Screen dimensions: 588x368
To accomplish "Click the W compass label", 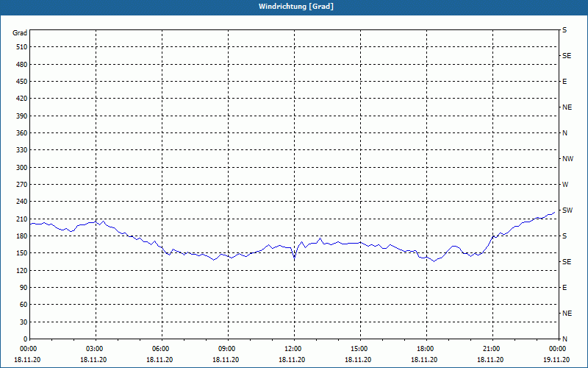I will click(565, 185).
